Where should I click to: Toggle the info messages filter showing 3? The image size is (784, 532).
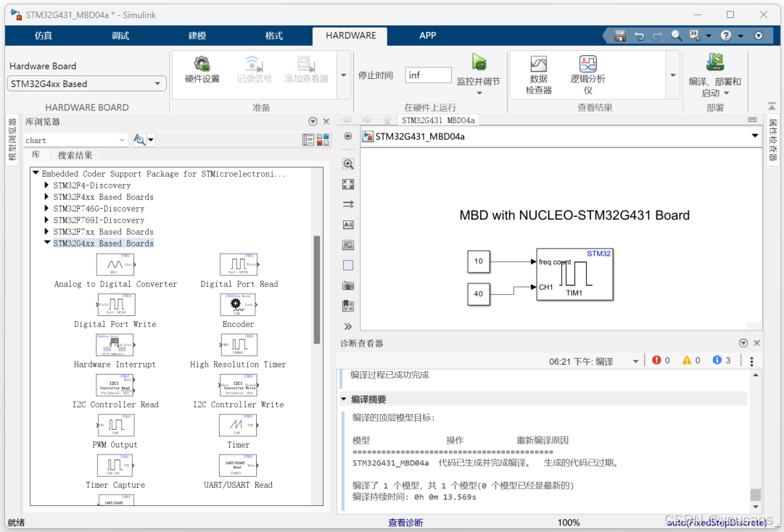(x=722, y=360)
